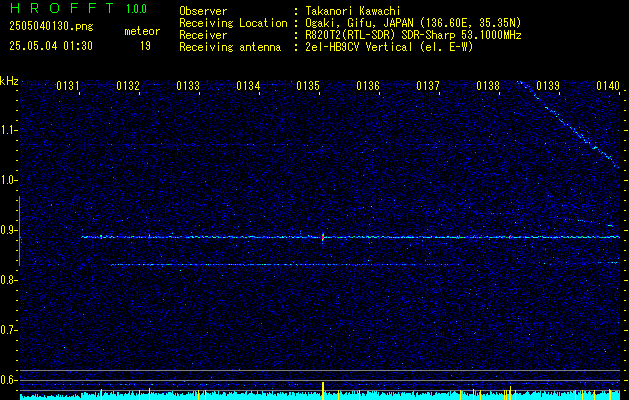The height and width of the screenshot is (400, 629).
Task: Click the 1.1 kHz axis label
Action: click(8, 130)
